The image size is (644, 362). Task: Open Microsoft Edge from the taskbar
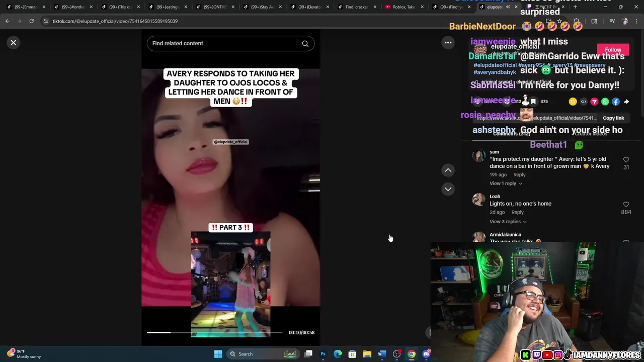pyautogui.click(x=338, y=354)
